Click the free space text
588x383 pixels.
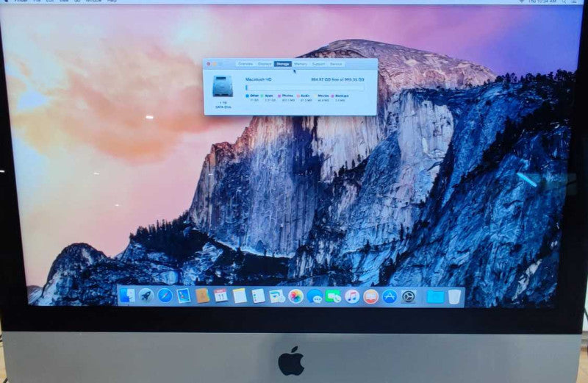click(337, 79)
